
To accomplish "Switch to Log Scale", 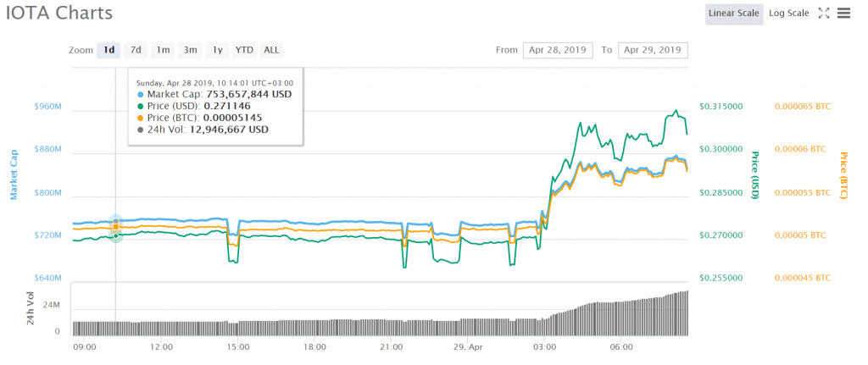I will coord(788,14).
